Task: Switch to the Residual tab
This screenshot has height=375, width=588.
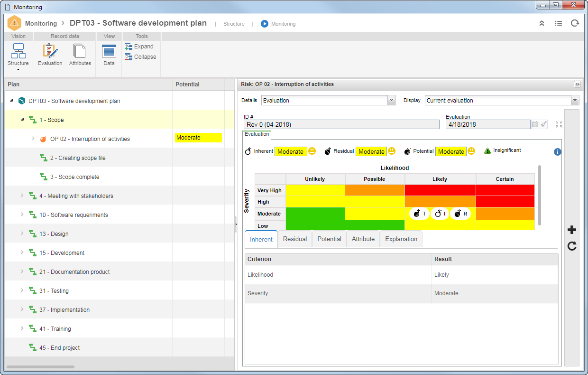Action: [x=295, y=239]
